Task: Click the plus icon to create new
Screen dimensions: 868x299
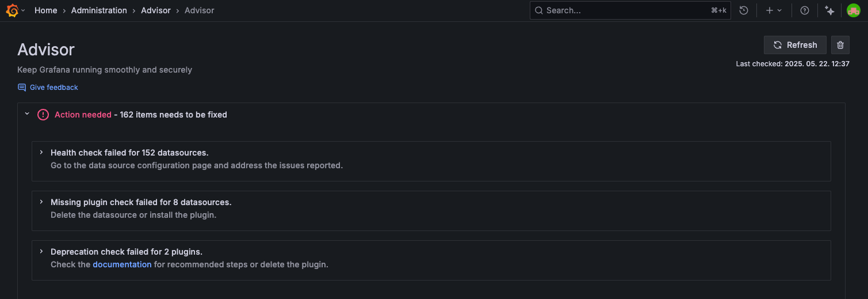Action: click(x=770, y=10)
